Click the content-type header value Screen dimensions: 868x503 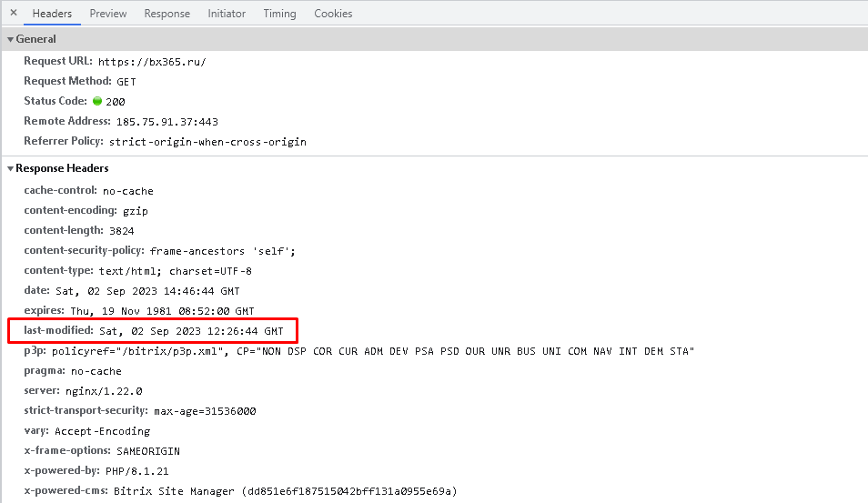(176, 271)
